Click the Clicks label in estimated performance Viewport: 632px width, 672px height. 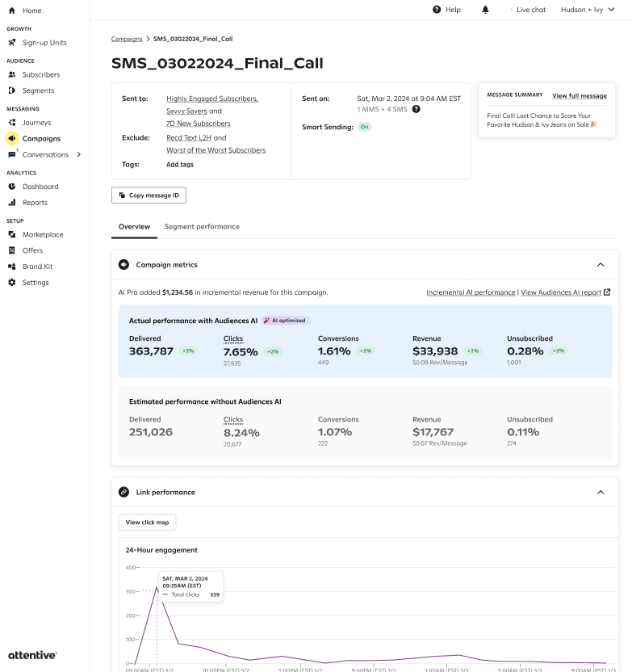[x=233, y=419]
